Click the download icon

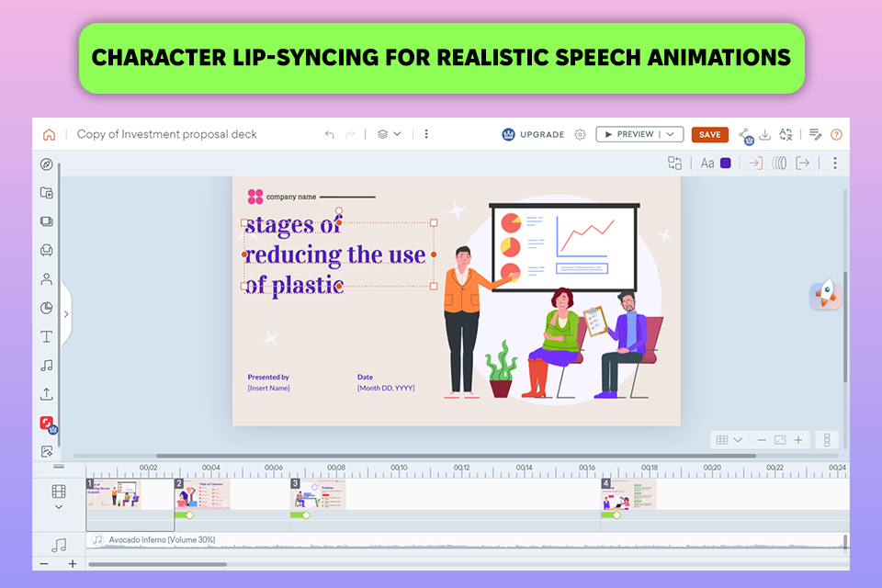point(765,134)
